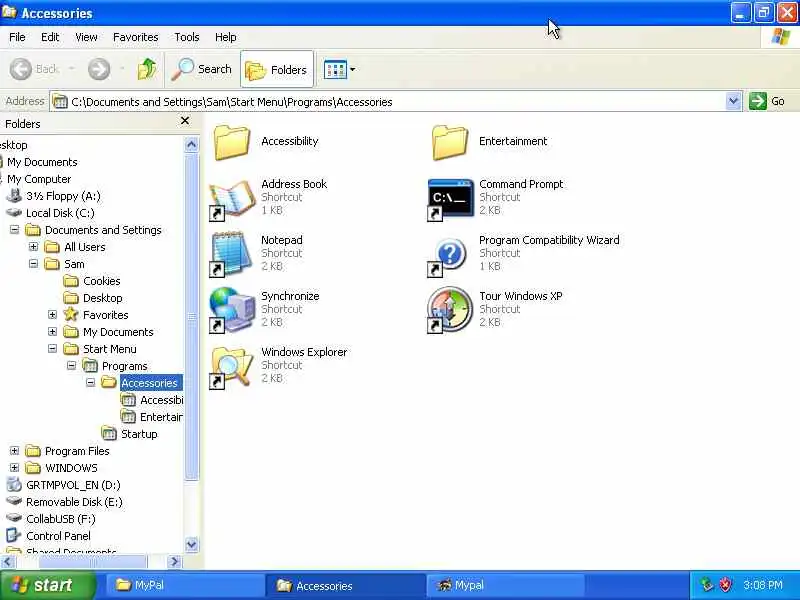This screenshot has height=600, width=800.
Task: Click the 3:08 PM clock
Action: (763, 585)
